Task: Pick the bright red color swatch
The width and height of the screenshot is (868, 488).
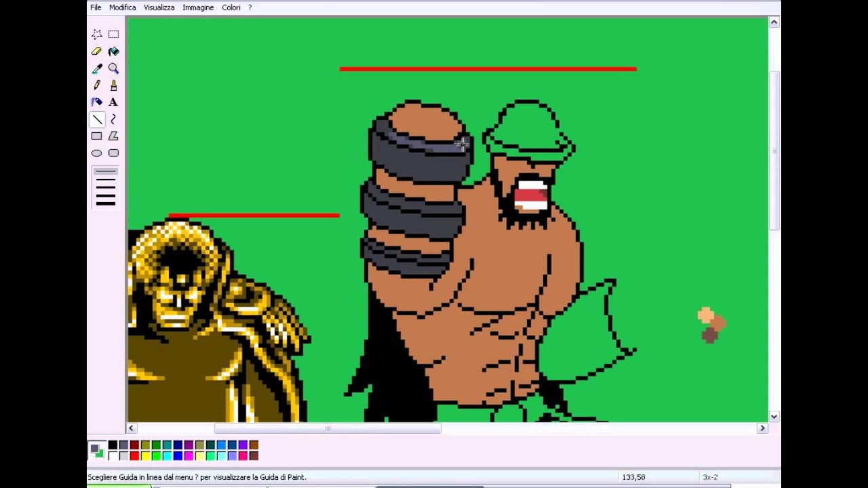Action: 134,455
